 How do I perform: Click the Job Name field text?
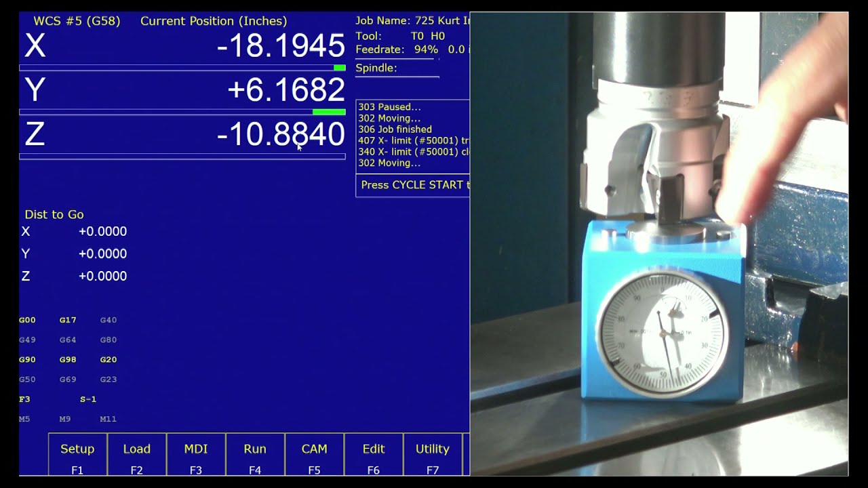point(412,21)
